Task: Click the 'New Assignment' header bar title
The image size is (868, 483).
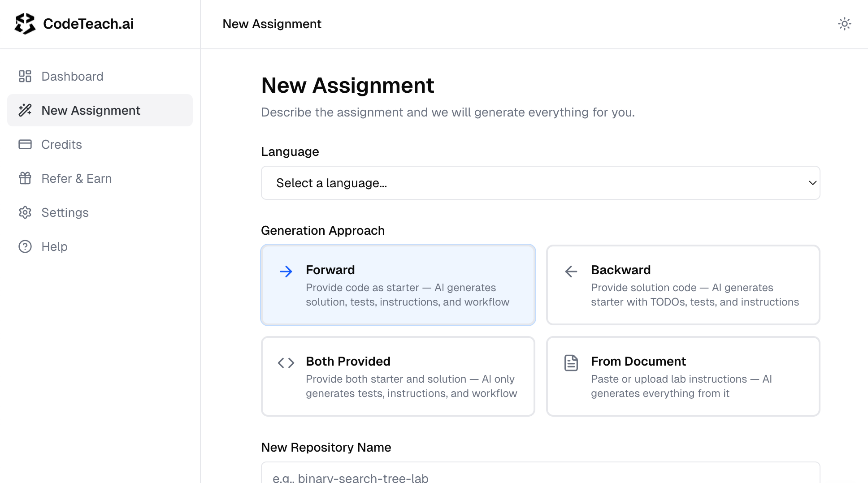Action: (272, 24)
